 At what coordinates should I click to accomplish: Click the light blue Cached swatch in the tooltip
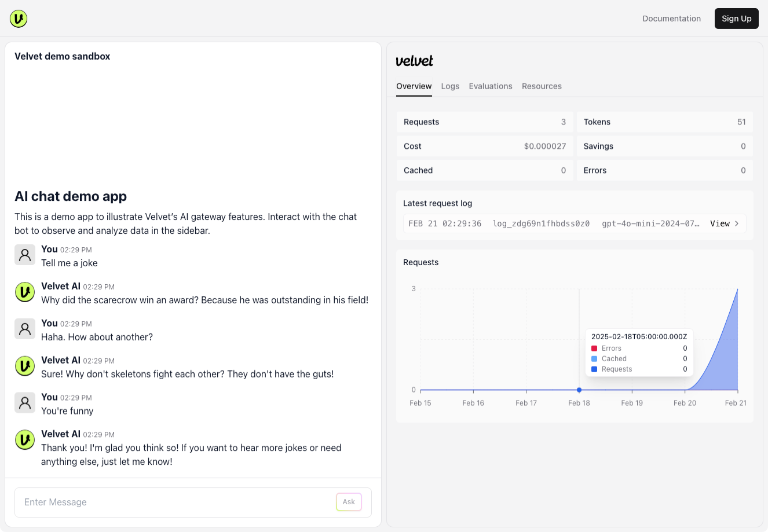[594, 359]
